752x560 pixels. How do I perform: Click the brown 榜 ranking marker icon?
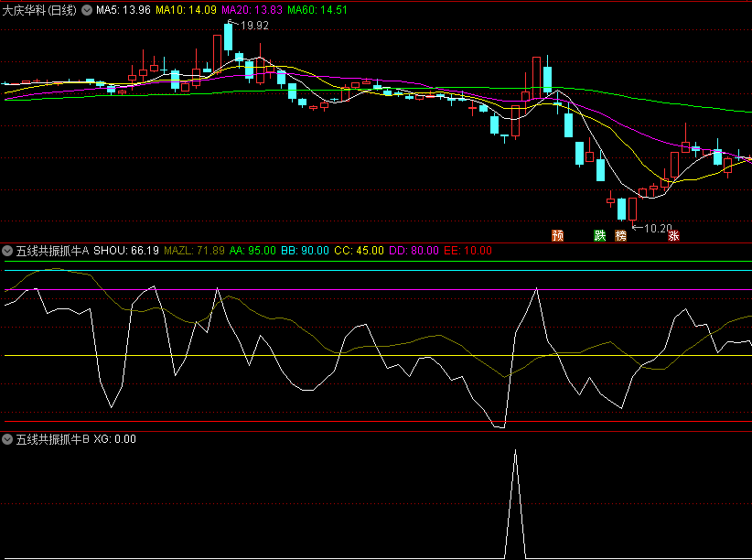621,235
